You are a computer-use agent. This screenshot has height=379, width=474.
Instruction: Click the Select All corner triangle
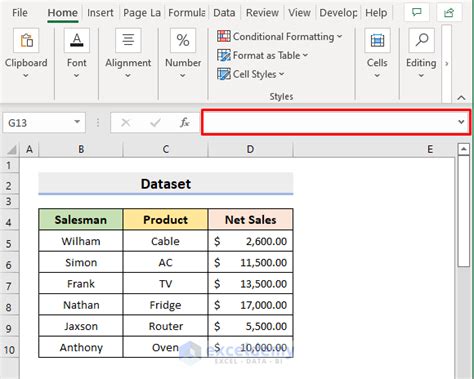[x=11, y=149]
